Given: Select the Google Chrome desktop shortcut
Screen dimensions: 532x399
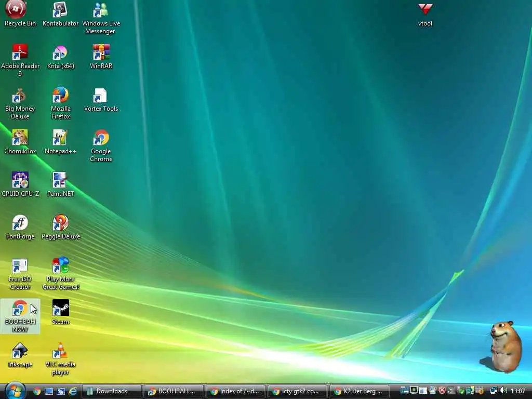Looking at the screenshot, I should point(101,146).
